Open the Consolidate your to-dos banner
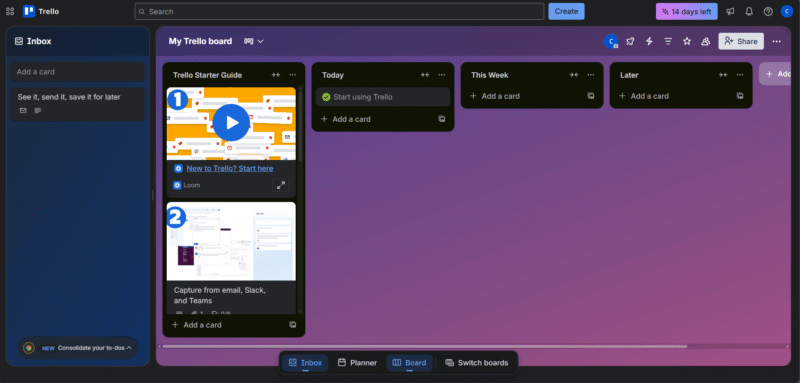 pyautogui.click(x=78, y=348)
